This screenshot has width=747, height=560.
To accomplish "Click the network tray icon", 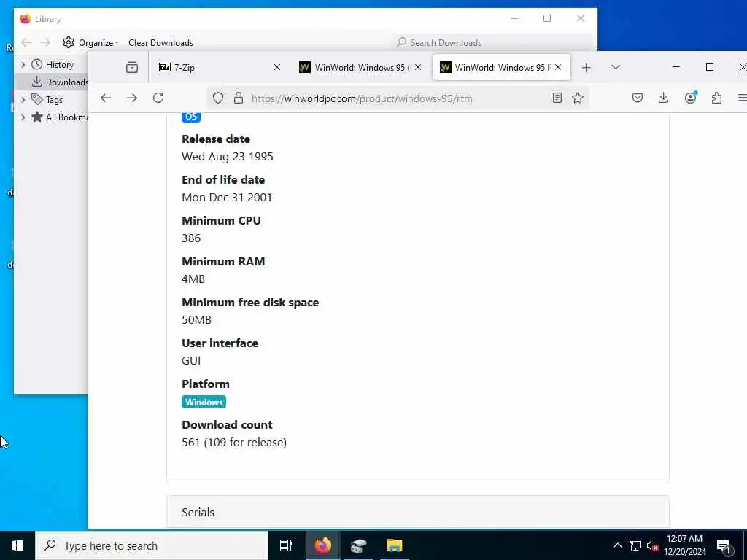I will click(x=635, y=545).
